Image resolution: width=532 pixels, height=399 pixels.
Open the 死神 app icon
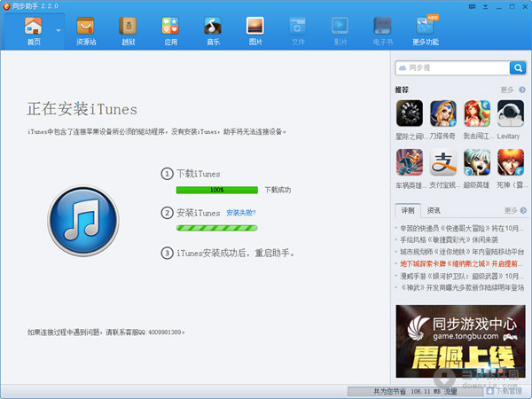click(511, 162)
